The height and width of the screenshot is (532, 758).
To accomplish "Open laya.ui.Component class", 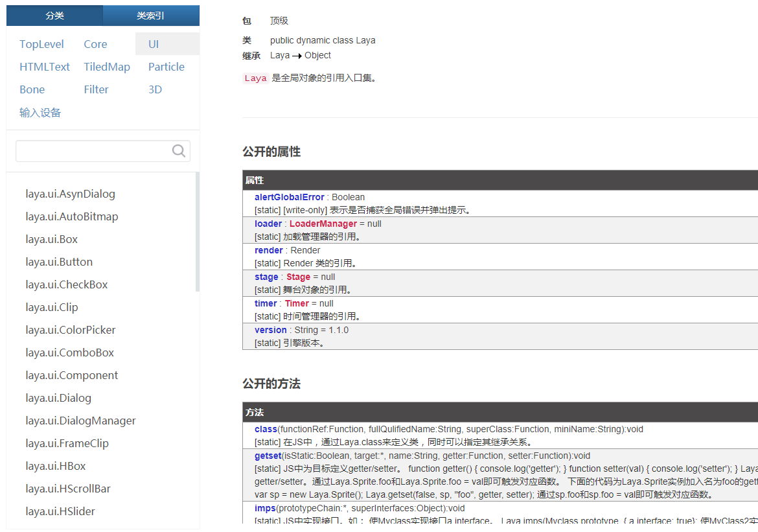I will (x=71, y=376).
